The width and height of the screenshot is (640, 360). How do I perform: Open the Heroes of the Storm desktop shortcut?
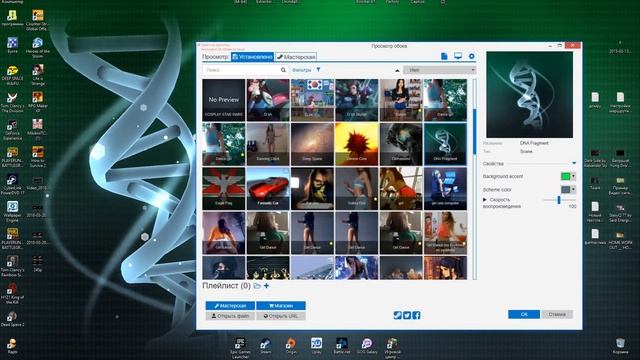tap(38, 47)
